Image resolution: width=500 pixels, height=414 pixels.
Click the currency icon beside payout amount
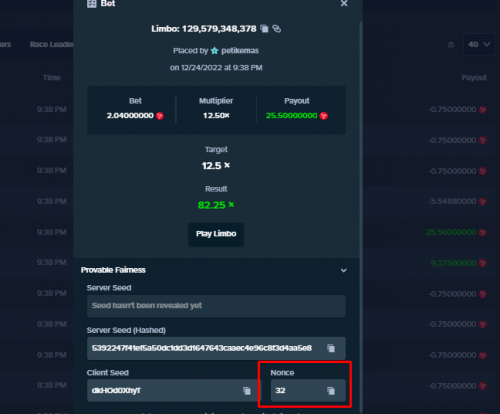point(324,116)
